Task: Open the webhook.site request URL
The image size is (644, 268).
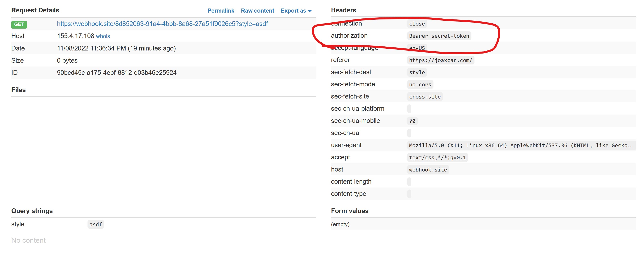Action: pos(162,24)
